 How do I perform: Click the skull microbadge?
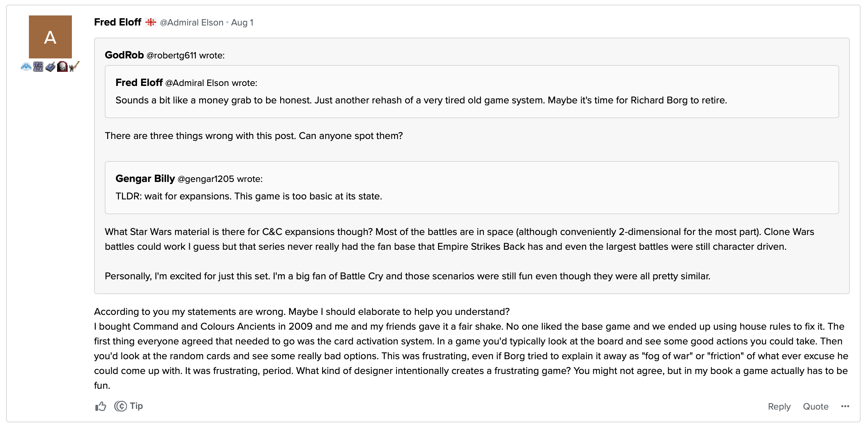(x=62, y=67)
